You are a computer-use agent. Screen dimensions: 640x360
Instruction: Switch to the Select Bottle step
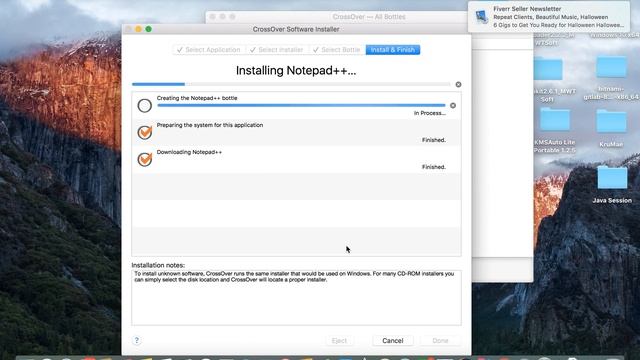click(337, 50)
